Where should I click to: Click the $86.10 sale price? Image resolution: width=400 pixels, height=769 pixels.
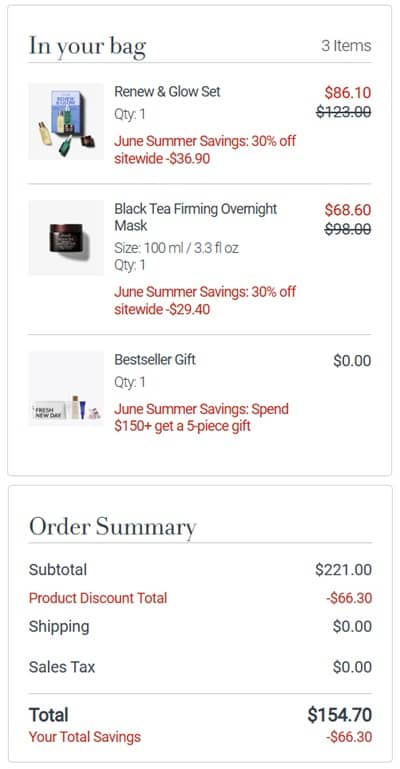click(348, 93)
